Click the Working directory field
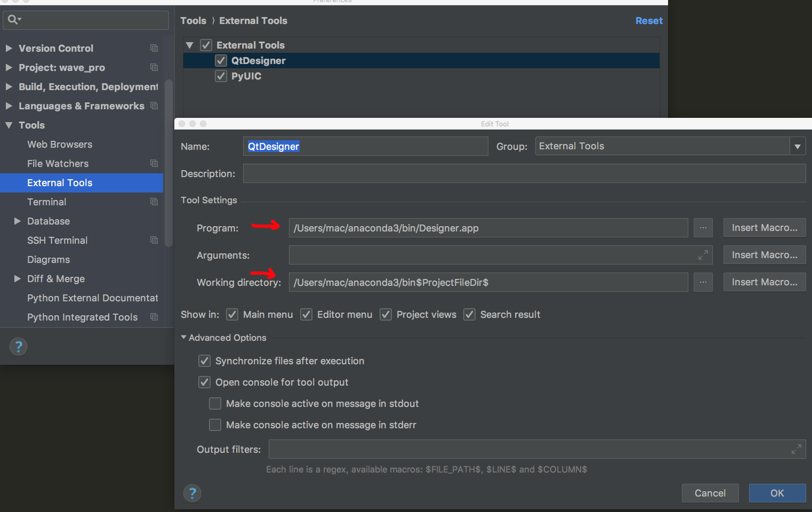This screenshot has height=512, width=812. (488, 282)
